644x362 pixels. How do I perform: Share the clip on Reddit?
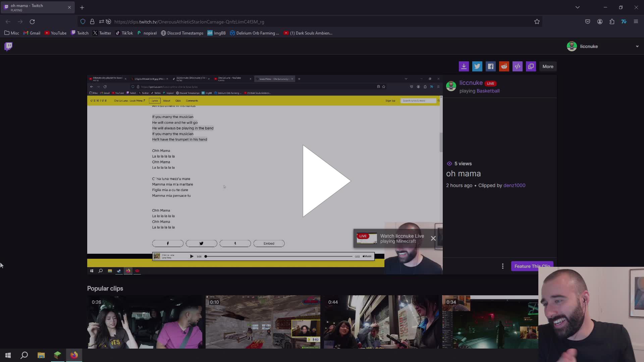click(504, 66)
